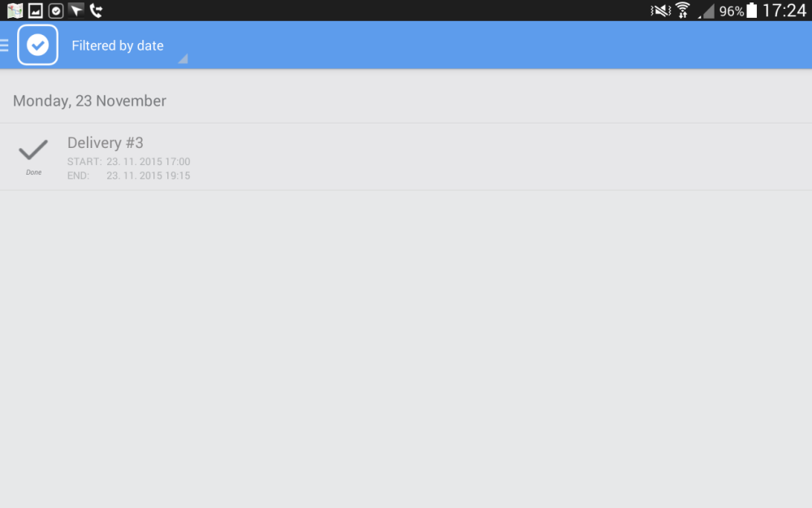The width and height of the screenshot is (812, 508).
Task: Select the START time 23. 11. 2015 17:00
Action: [x=148, y=162]
